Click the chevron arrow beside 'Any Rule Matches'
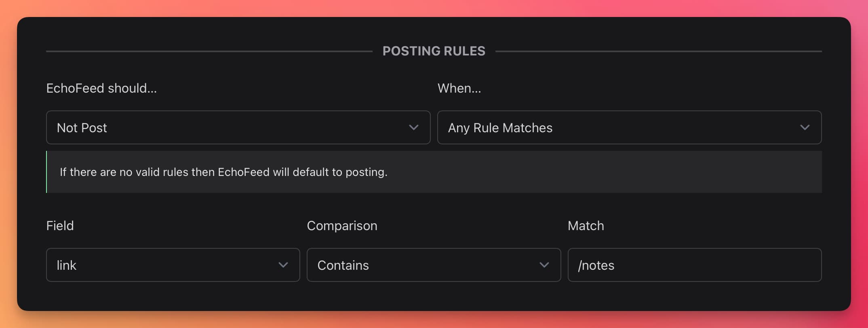Image resolution: width=868 pixels, height=328 pixels. [805, 127]
